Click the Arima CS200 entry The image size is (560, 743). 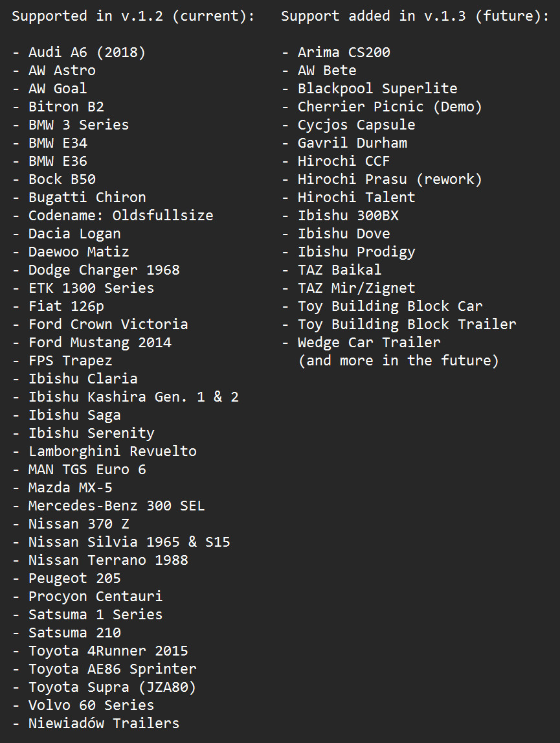pyautogui.click(x=344, y=52)
